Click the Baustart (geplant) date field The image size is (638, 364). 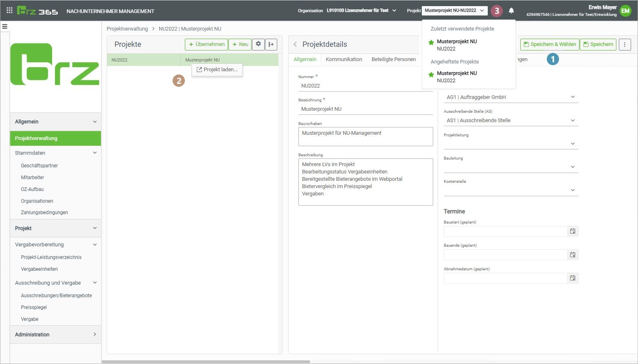(x=505, y=231)
